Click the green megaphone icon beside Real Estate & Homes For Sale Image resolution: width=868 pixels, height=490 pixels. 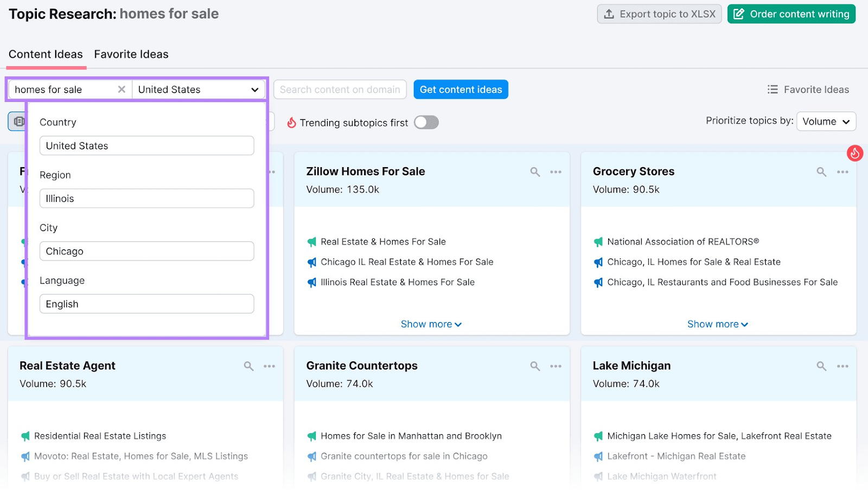click(311, 241)
